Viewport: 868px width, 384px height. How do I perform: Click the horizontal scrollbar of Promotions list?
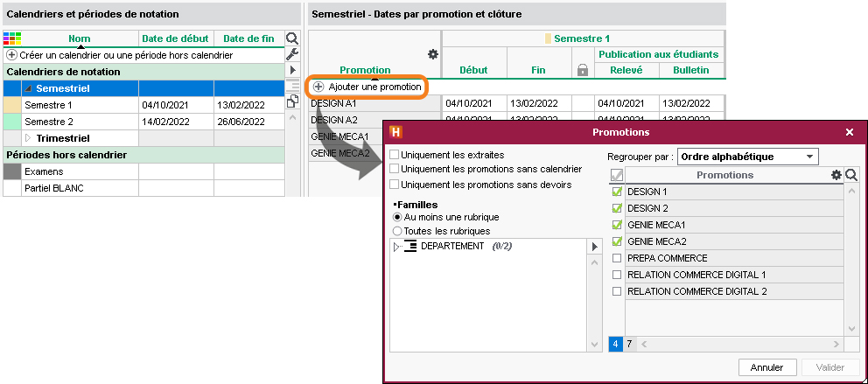pos(740,344)
